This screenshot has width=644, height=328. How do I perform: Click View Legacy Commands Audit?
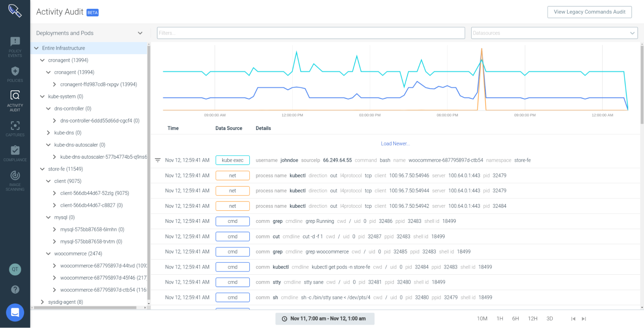589,12
